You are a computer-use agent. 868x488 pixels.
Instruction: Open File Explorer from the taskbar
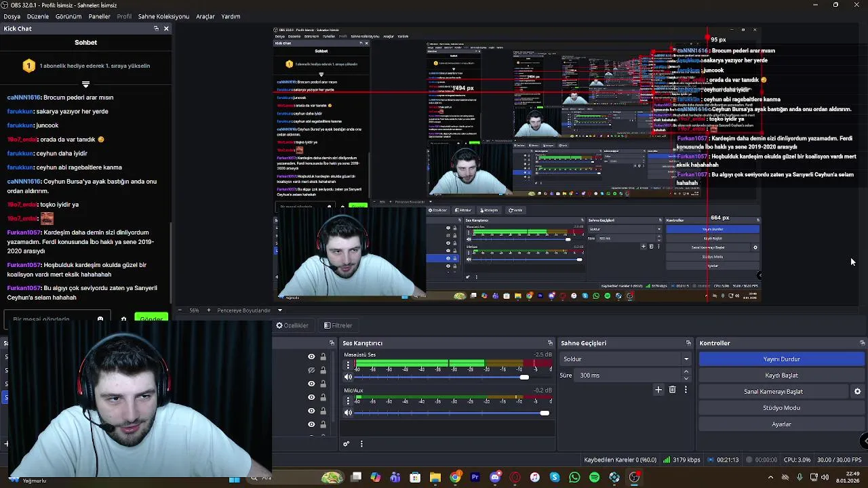(435, 477)
